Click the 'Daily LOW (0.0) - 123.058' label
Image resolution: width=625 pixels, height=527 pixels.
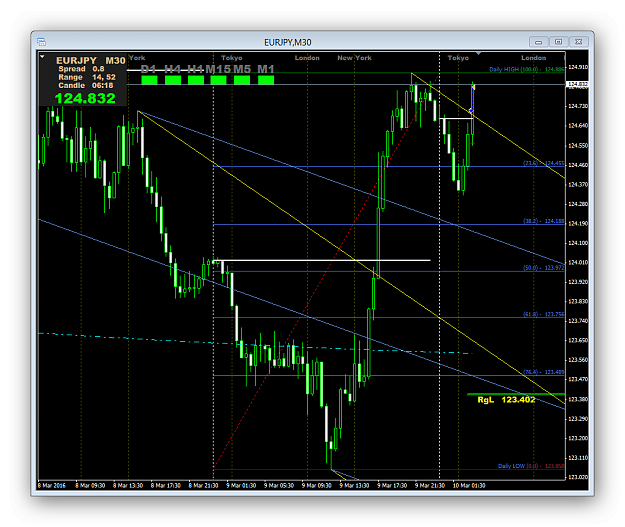(x=531, y=466)
